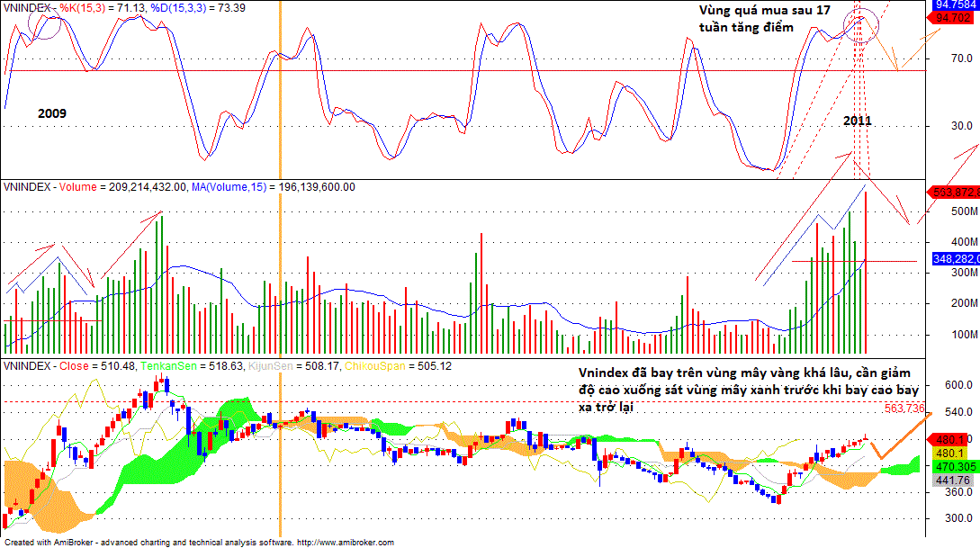Screen dimensions: 980x548
Task: Select the 2011 year annotation
Action: tap(857, 121)
